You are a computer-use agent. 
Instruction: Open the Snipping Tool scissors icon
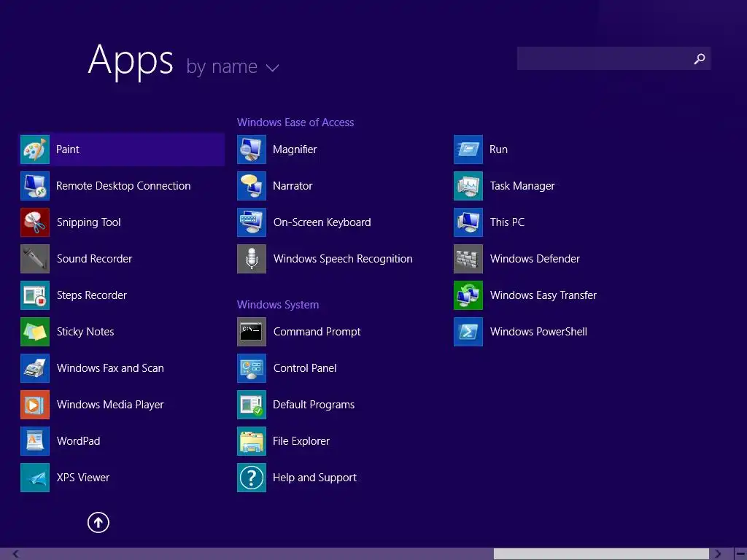coord(35,222)
